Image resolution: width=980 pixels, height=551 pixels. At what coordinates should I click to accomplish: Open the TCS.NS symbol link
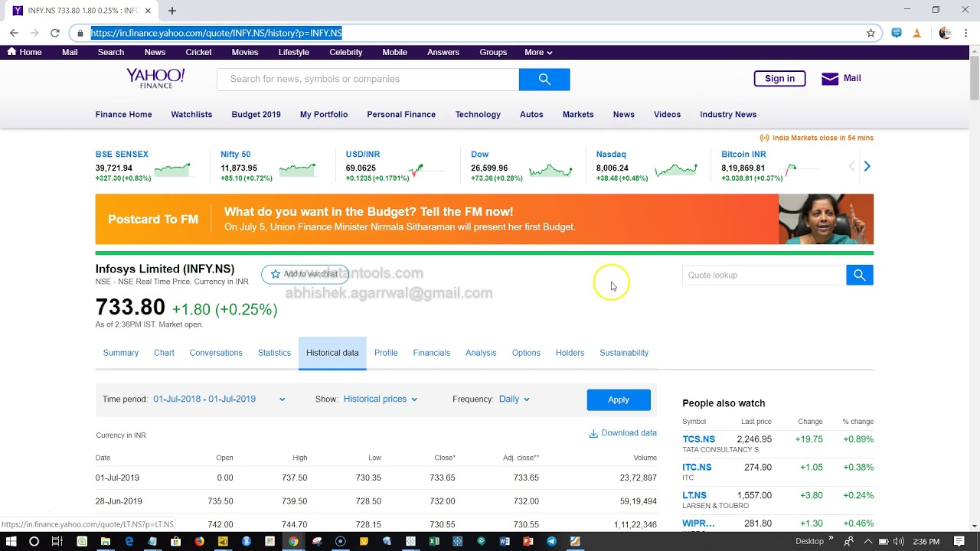click(x=698, y=439)
